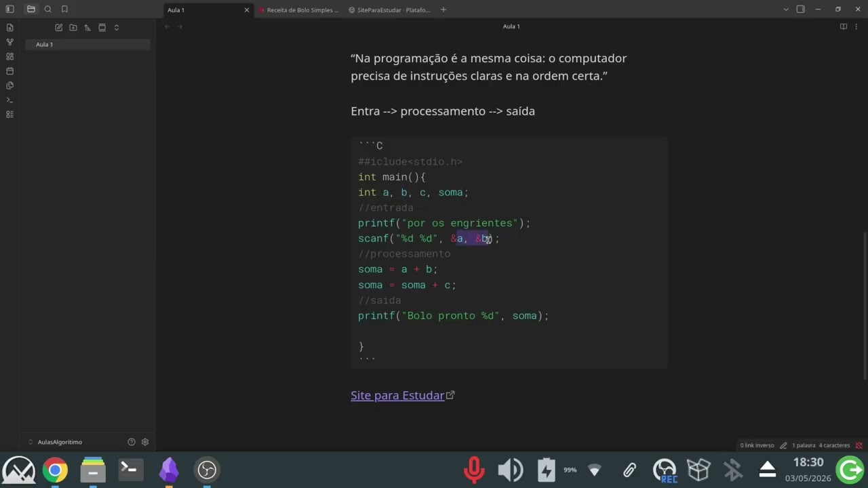Create a new note in the file explorer
This screenshot has width=868, height=488.
[59, 28]
